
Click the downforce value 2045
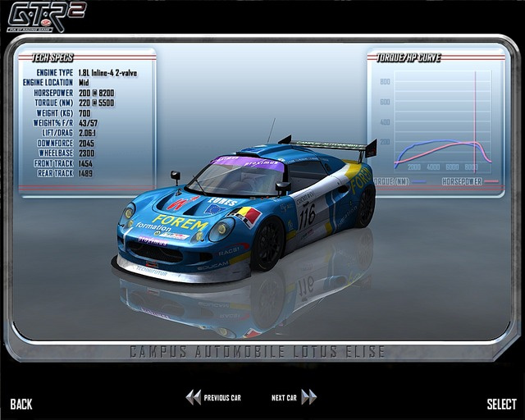[86, 144]
